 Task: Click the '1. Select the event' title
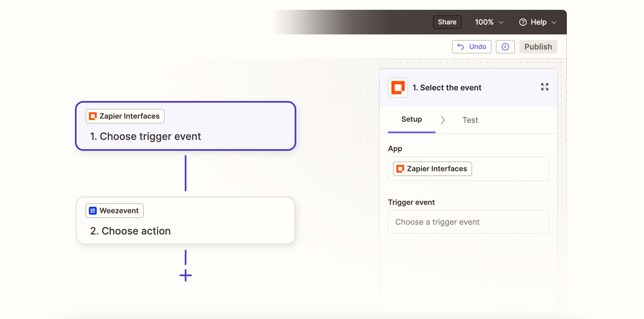point(447,88)
